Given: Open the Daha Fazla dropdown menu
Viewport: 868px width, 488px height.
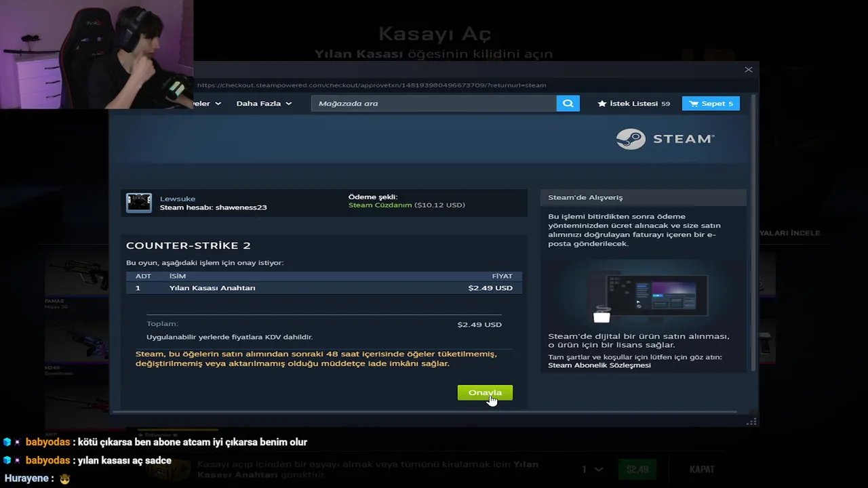Looking at the screenshot, I should point(264,104).
